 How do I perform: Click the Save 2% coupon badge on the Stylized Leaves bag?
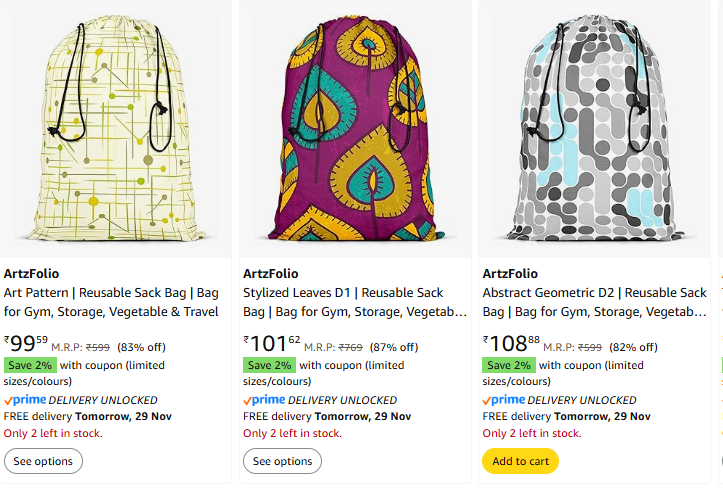tap(269, 365)
